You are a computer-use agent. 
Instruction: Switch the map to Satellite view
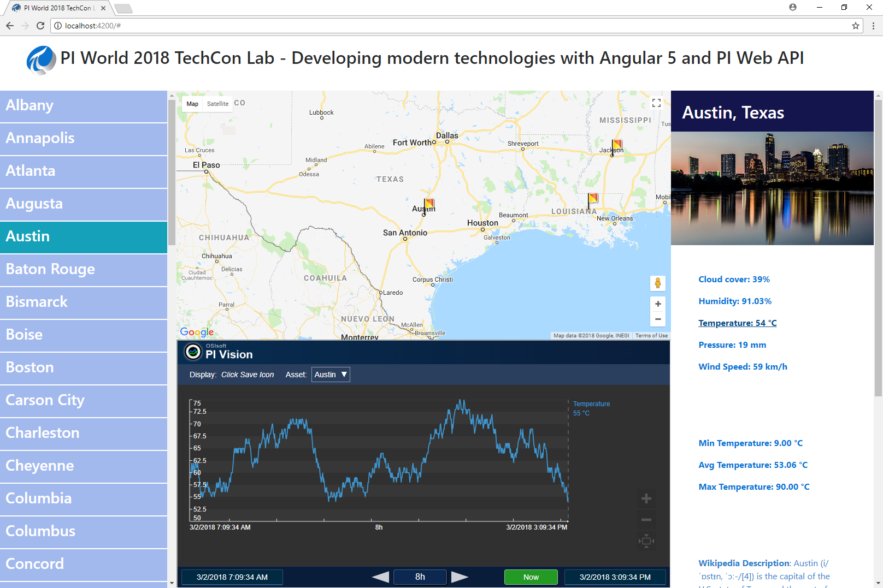pyautogui.click(x=217, y=104)
